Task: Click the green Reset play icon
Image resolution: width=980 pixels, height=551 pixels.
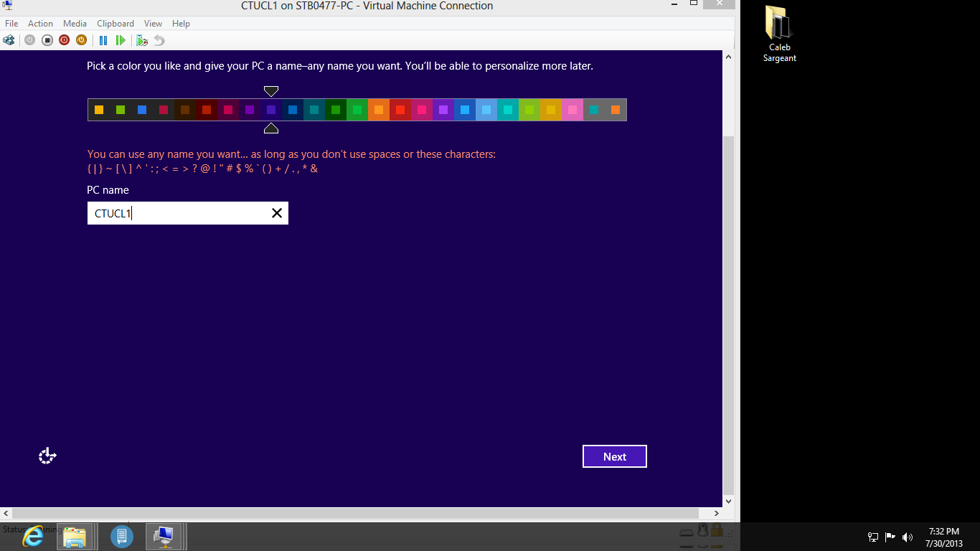Action: (x=121, y=40)
